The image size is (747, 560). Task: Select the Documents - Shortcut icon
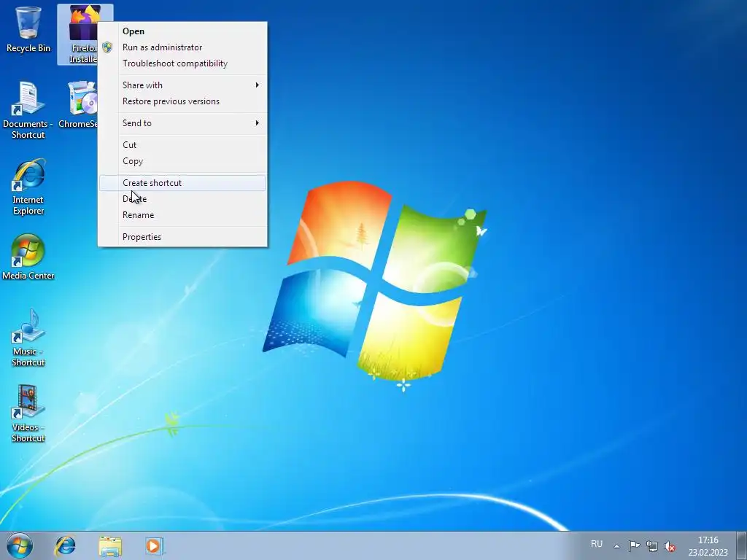[28, 109]
